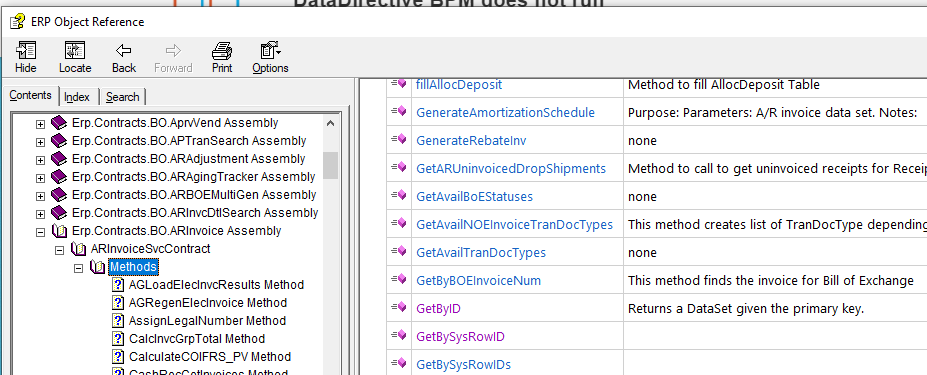Select Erp.Contracts.BO.ARBOEMultiGen Assembly tree item
The image size is (927, 375).
[194, 195]
